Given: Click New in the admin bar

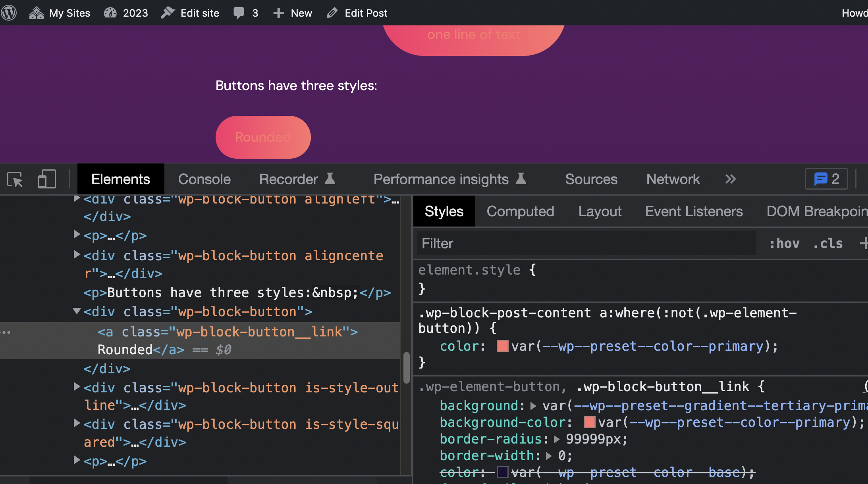Looking at the screenshot, I should pyautogui.click(x=292, y=12).
